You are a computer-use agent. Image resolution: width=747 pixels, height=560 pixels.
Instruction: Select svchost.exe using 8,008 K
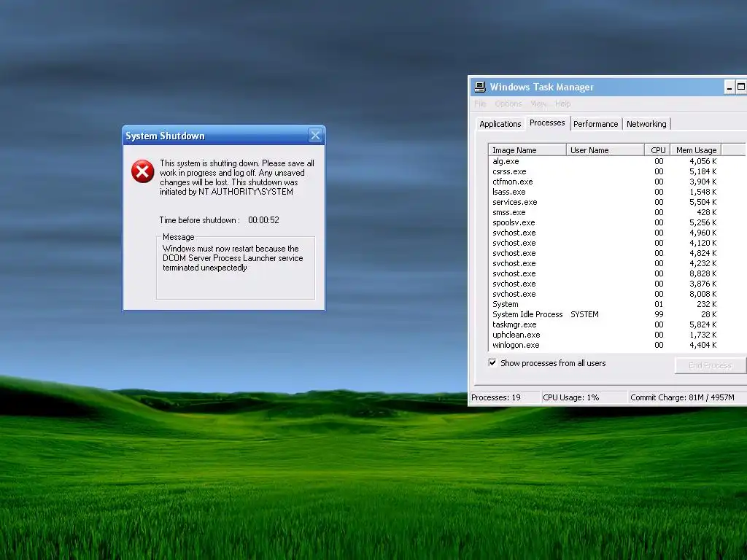pos(605,295)
